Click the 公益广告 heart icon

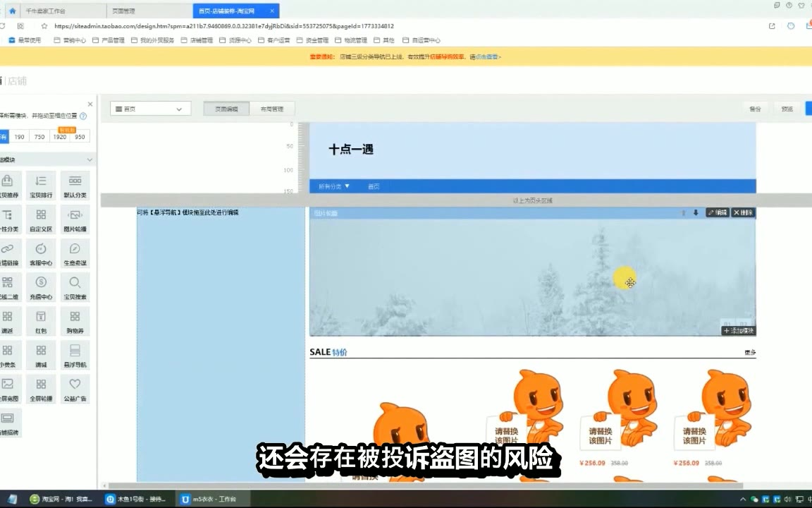[x=75, y=385]
